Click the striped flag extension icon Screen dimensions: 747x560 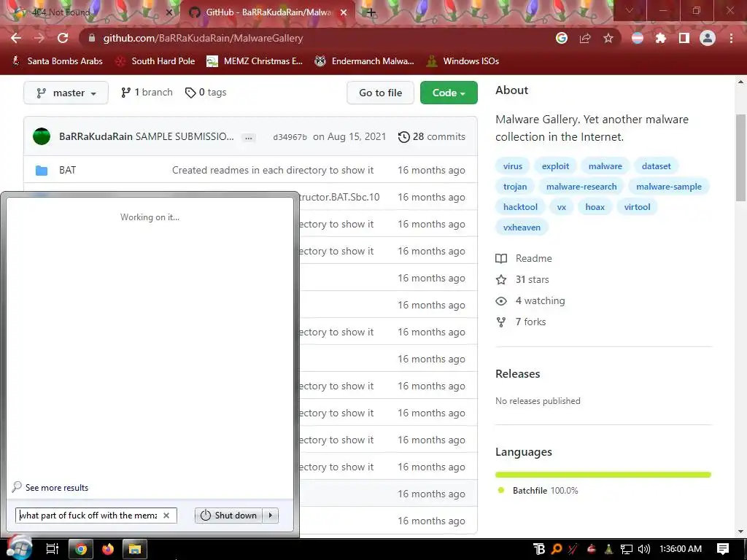point(638,38)
